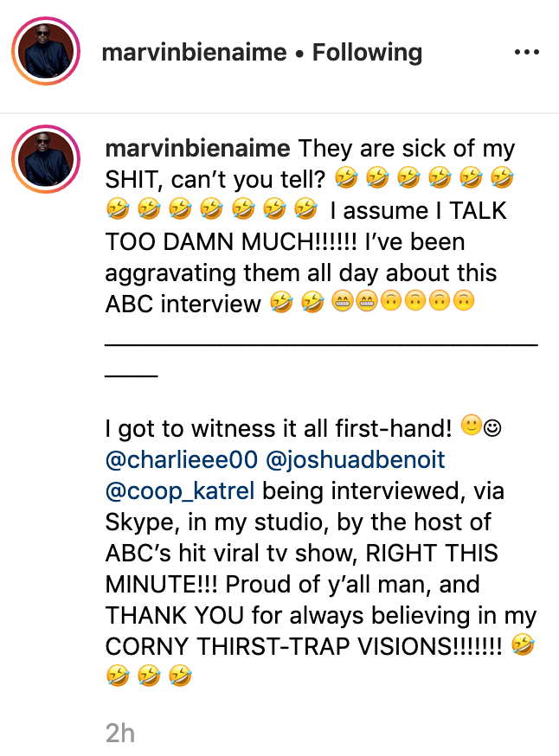
Task: Click the first laughing emoji after "can't you tell?"
Action: (x=346, y=179)
